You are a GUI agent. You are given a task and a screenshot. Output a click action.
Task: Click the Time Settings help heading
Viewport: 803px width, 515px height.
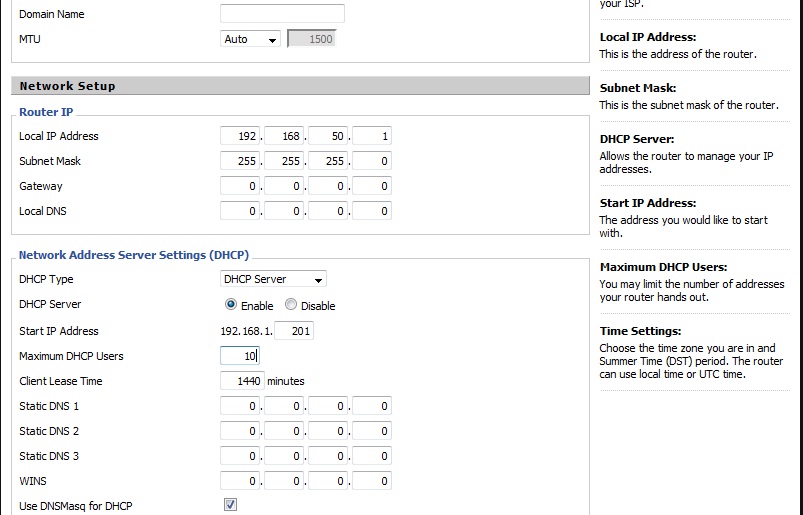coord(641,331)
